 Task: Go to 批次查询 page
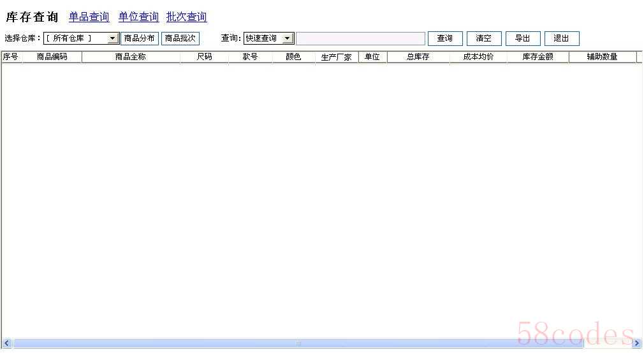tap(186, 17)
